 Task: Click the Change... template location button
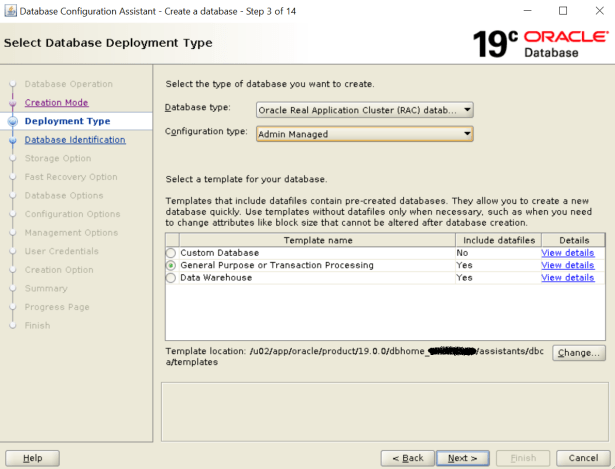(579, 353)
